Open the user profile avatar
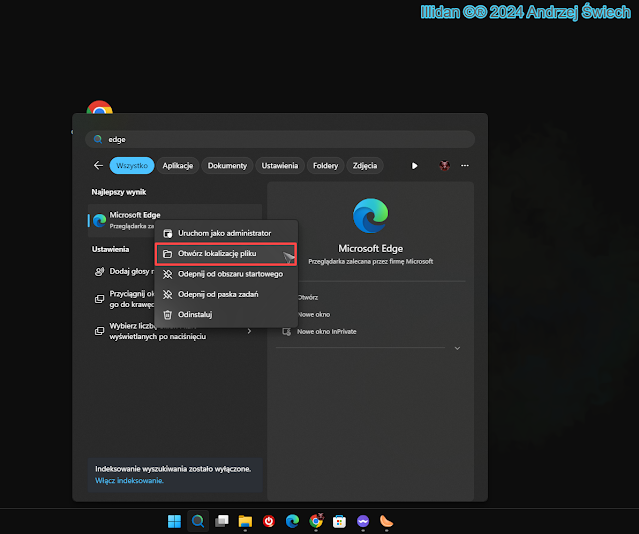Image resolution: width=639 pixels, height=534 pixels. point(444,165)
